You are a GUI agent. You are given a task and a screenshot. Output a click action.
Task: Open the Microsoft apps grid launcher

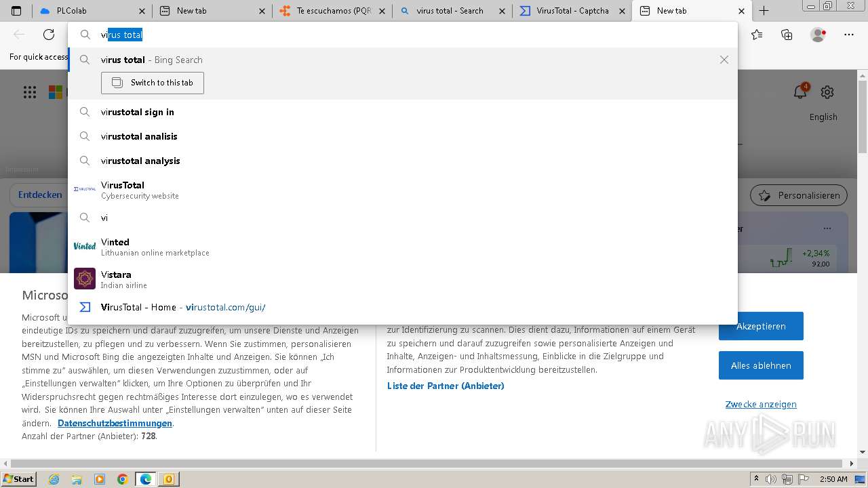coord(30,93)
